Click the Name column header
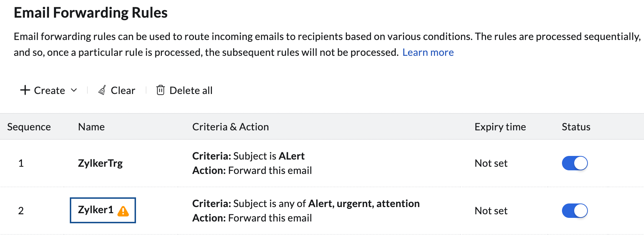 [91, 127]
